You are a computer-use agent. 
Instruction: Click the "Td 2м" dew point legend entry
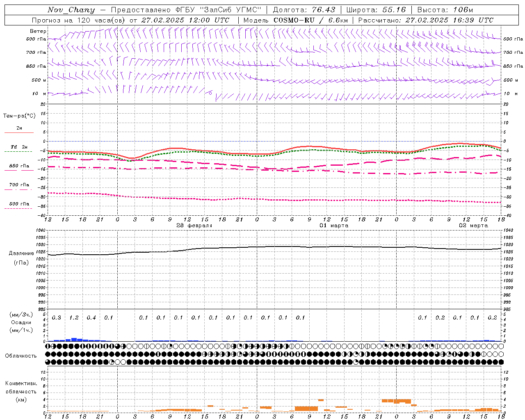[x=19, y=147]
